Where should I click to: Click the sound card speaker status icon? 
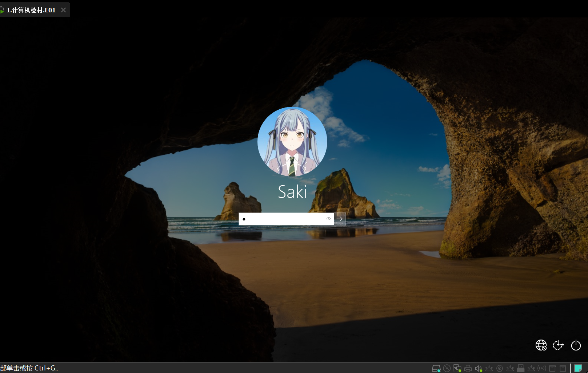click(479, 368)
